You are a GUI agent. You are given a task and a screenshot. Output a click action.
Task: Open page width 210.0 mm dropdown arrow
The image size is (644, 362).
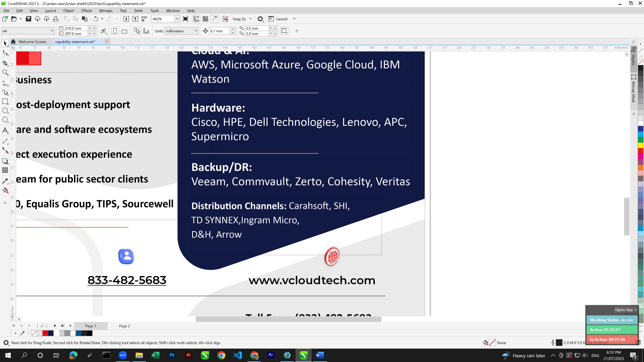click(x=90, y=28)
